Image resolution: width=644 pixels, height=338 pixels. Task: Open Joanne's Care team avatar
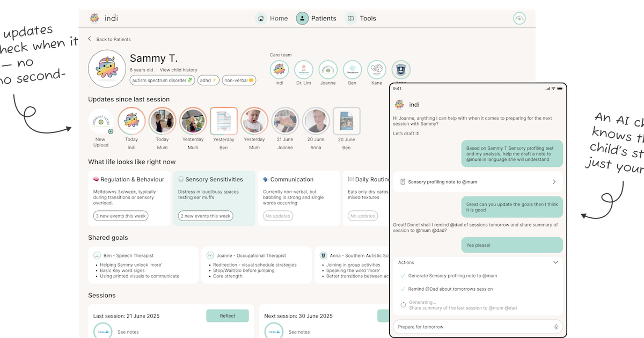[x=328, y=70]
